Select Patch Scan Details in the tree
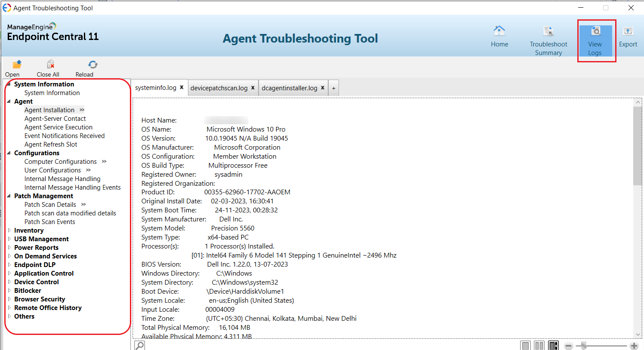This screenshot has width=644, height=350. pyautogui.click(x=50, y=205)
